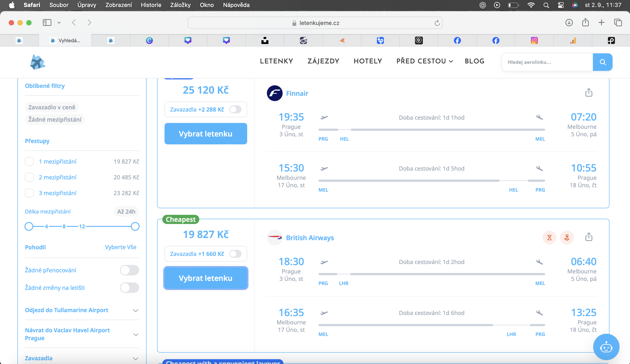Open the PŘED CESTOU dropdown menu
Screen dimensions: 630x364
[x=425, y=61]
